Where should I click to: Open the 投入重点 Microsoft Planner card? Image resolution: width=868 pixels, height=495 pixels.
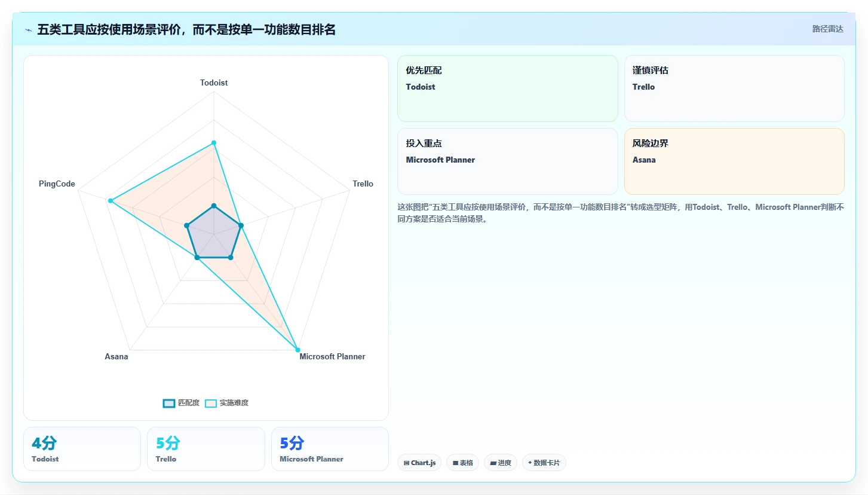pyautogui.click(x=507, y=161)
